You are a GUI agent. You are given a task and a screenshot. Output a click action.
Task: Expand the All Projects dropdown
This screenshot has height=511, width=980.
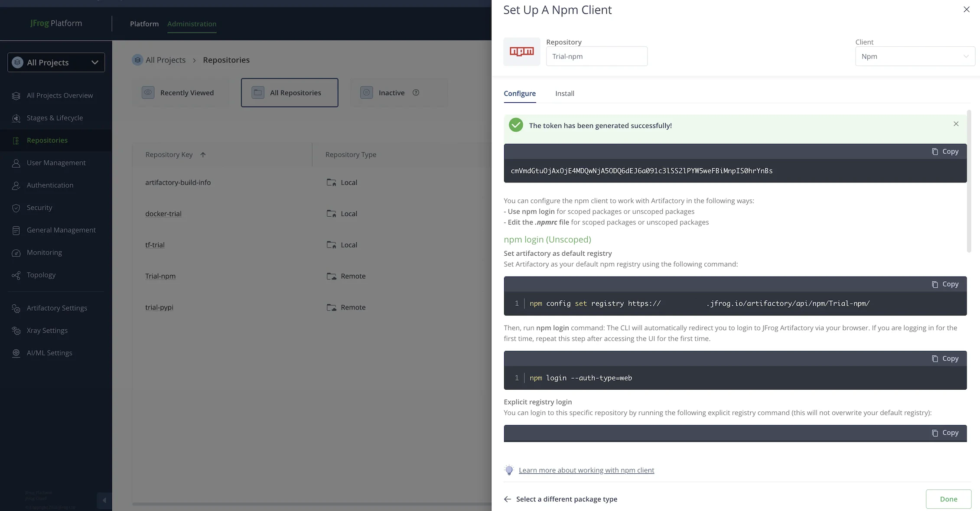[56, 62]
